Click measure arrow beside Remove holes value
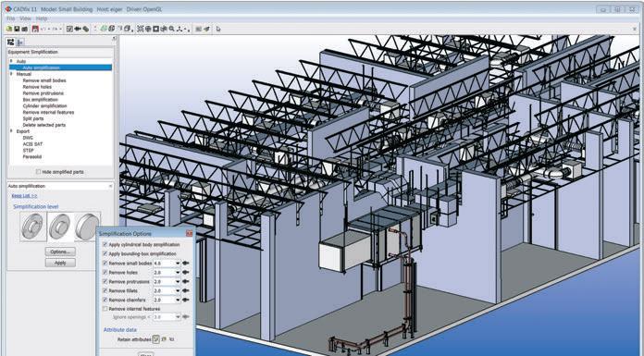 point(186,272)
